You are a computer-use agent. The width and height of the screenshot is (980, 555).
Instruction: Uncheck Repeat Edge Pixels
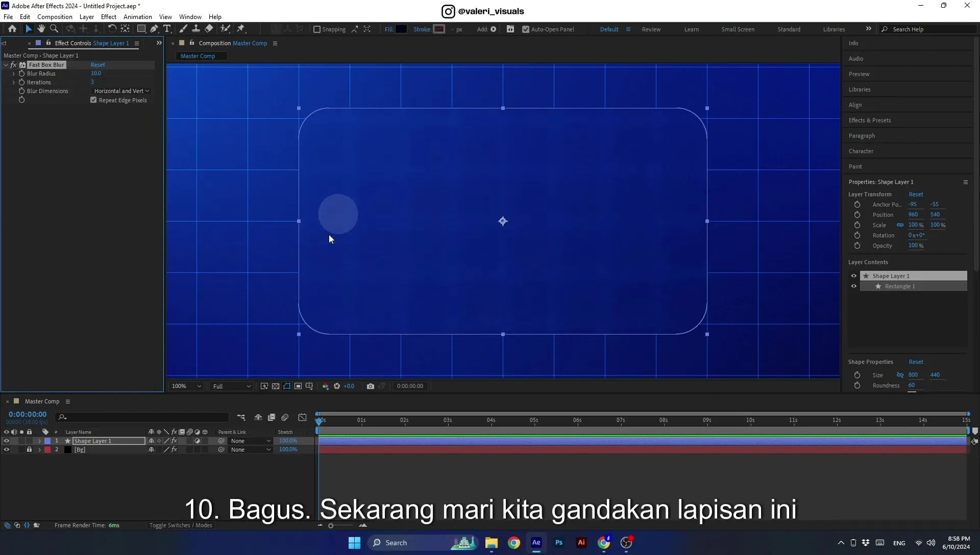93,100
